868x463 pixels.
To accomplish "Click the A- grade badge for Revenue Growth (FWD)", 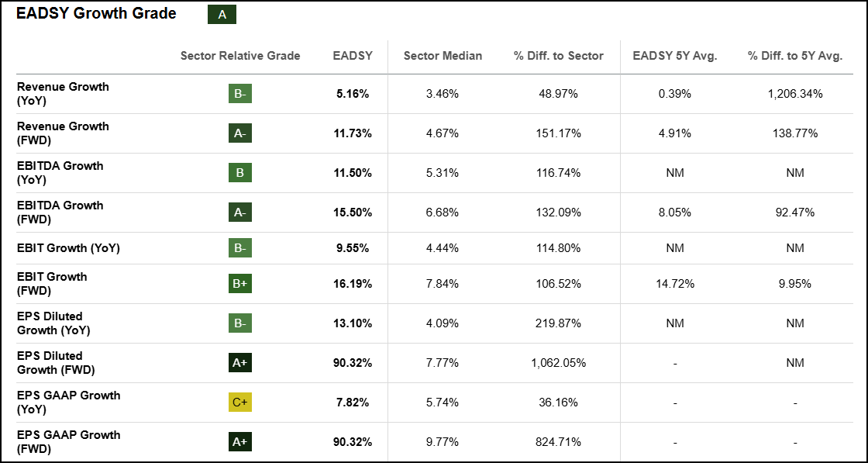I will (239, 133).
